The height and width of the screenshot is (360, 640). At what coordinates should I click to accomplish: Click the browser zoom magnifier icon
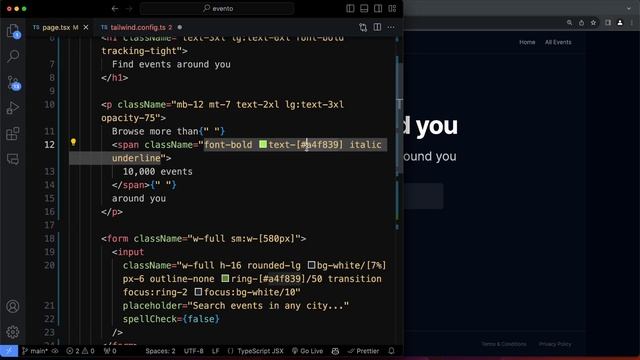click(x=569, y=23)
